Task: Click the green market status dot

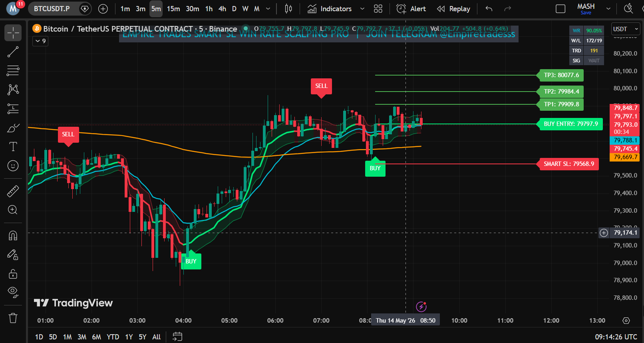Action: click(246, 28)
